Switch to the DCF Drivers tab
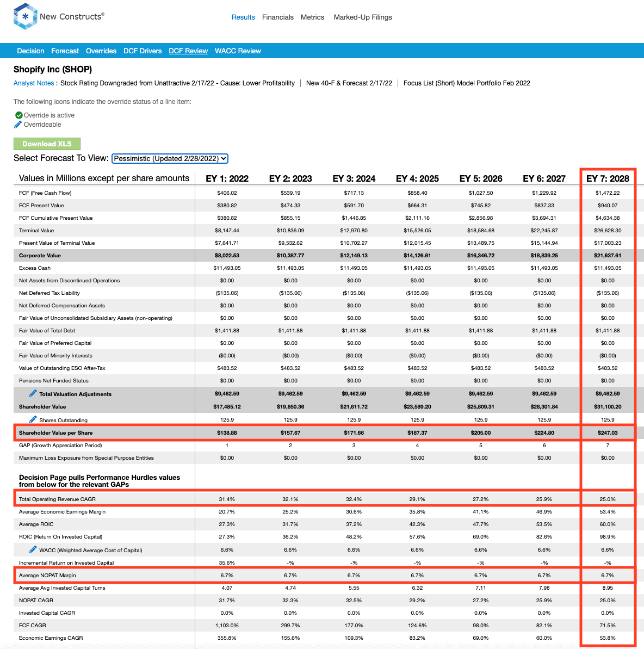Screen dimensions: 644x649 tap(143, 51)
